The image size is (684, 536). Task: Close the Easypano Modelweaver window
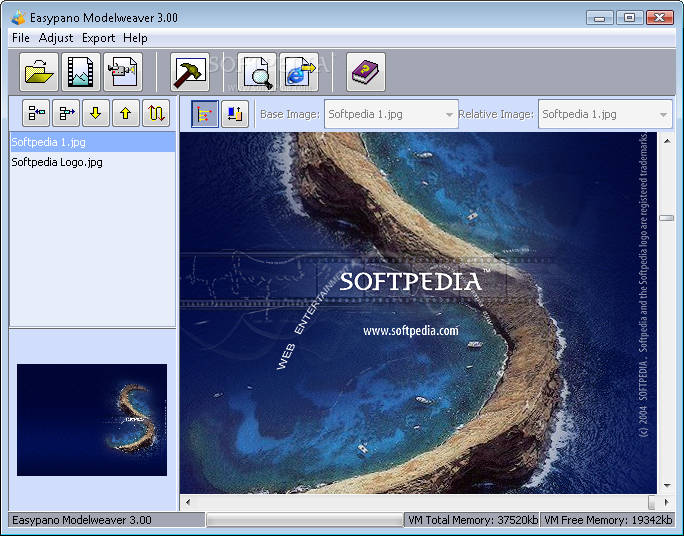coord(660,18)
